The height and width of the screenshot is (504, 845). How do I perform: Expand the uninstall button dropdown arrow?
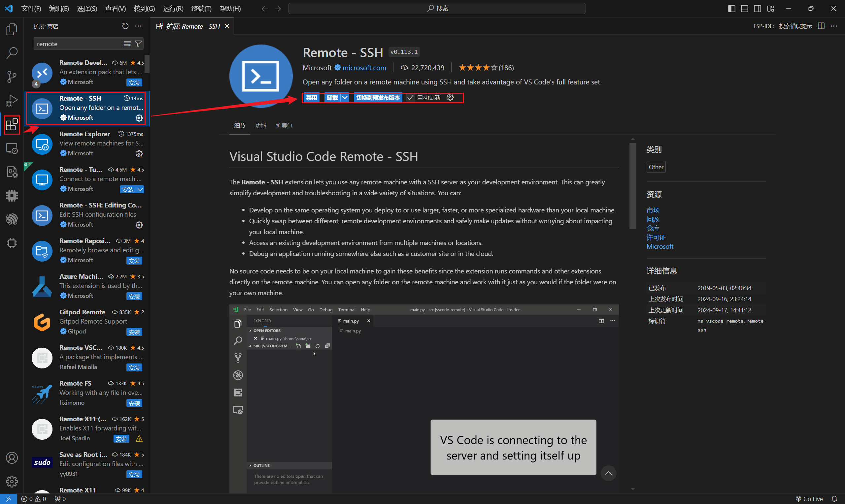coord(345,98)
